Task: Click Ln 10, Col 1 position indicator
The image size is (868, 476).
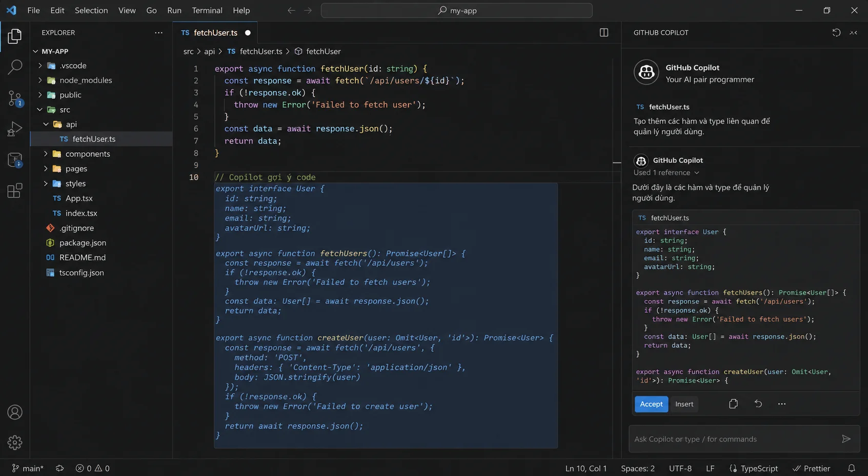Action: pyautogui.click(x=586, y=468)
